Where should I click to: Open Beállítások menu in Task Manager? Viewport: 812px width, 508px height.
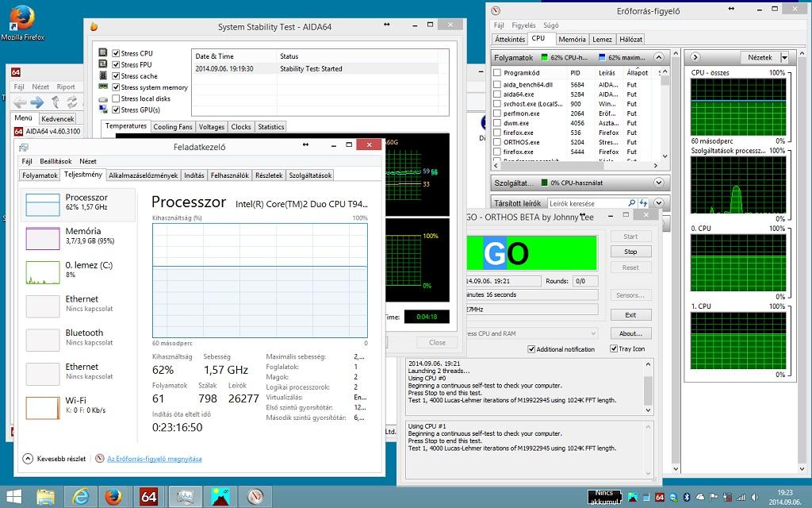pos(56,161)
